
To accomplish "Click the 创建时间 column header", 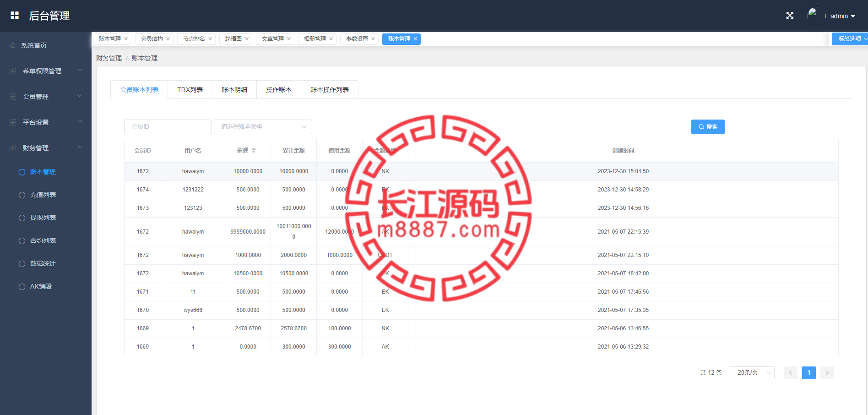I will 623,151.
